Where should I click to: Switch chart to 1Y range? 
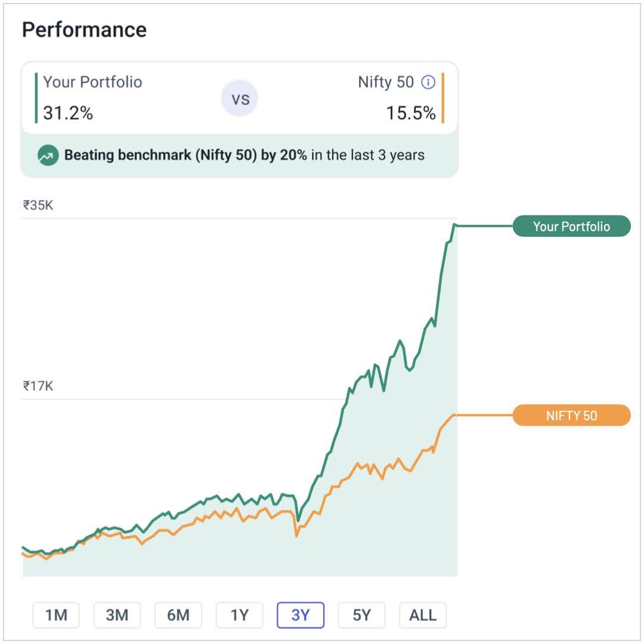click(x=240, y=615)
